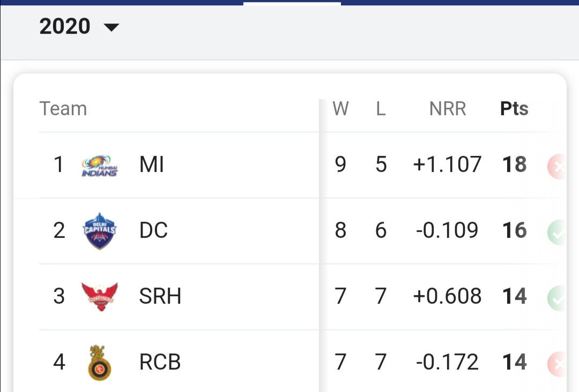This screenshot has height=392, width=579.
Task: Click the Team column header
Action: tap(63, 109)
